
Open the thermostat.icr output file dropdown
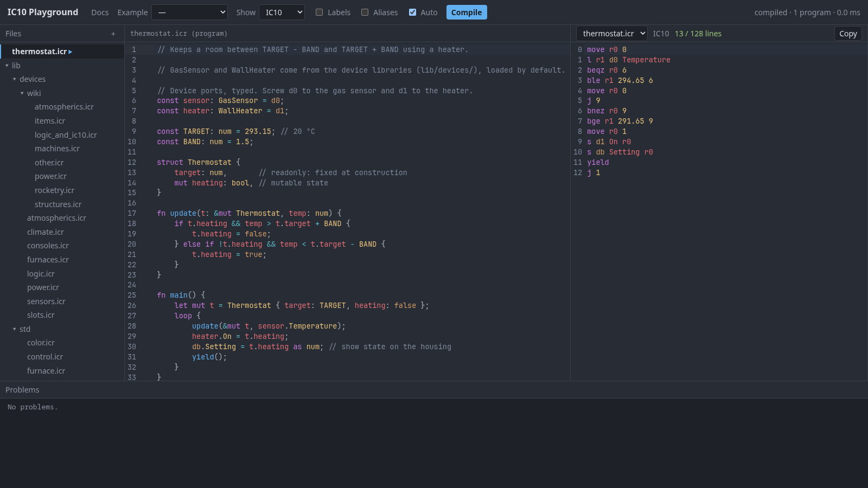point(611,34)
